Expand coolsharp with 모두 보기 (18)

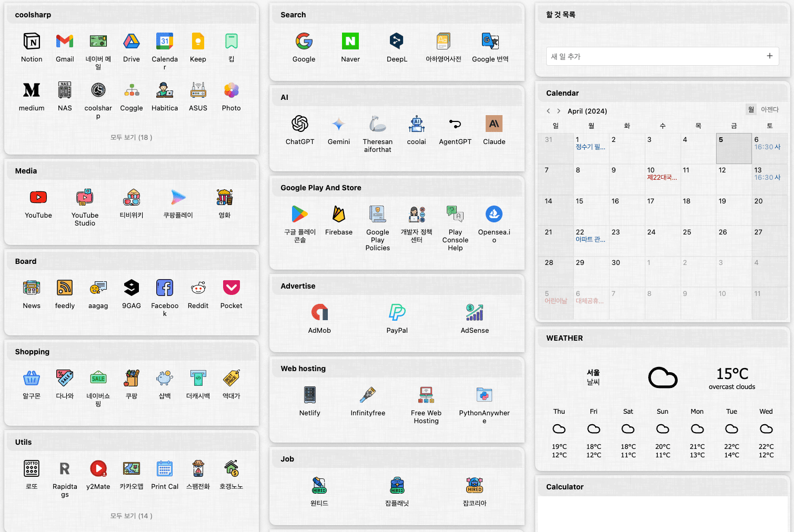131,137
